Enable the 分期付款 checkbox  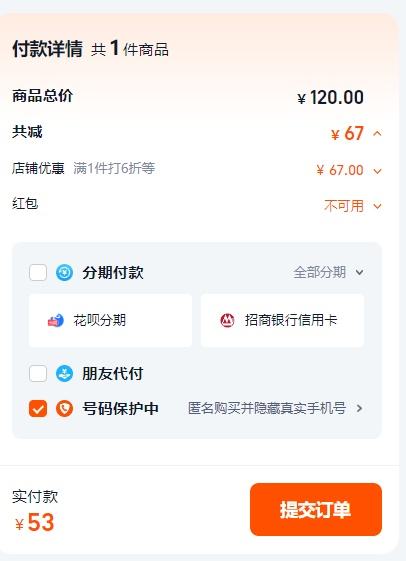click(x=38, y=272)
